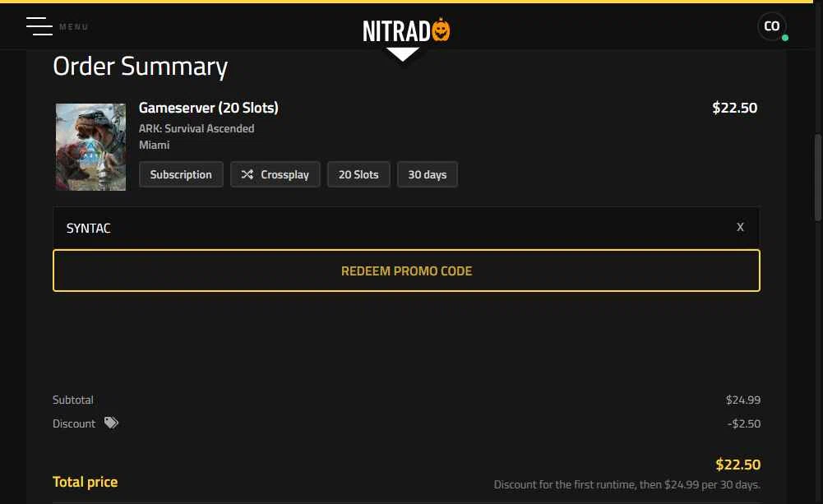Click the 'Gameserver (20 Slots)' title

208,108
